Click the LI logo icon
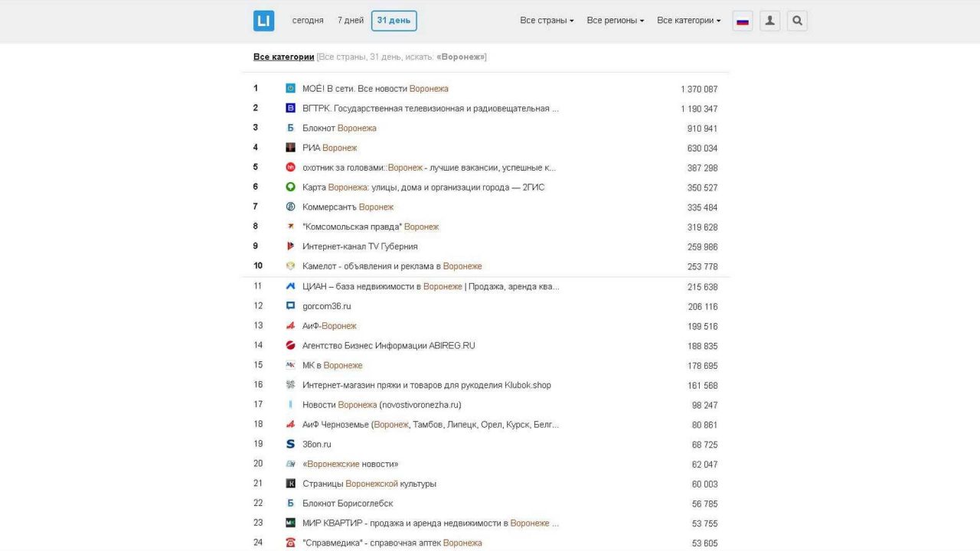The image size is (980, 551). point(263,21)
